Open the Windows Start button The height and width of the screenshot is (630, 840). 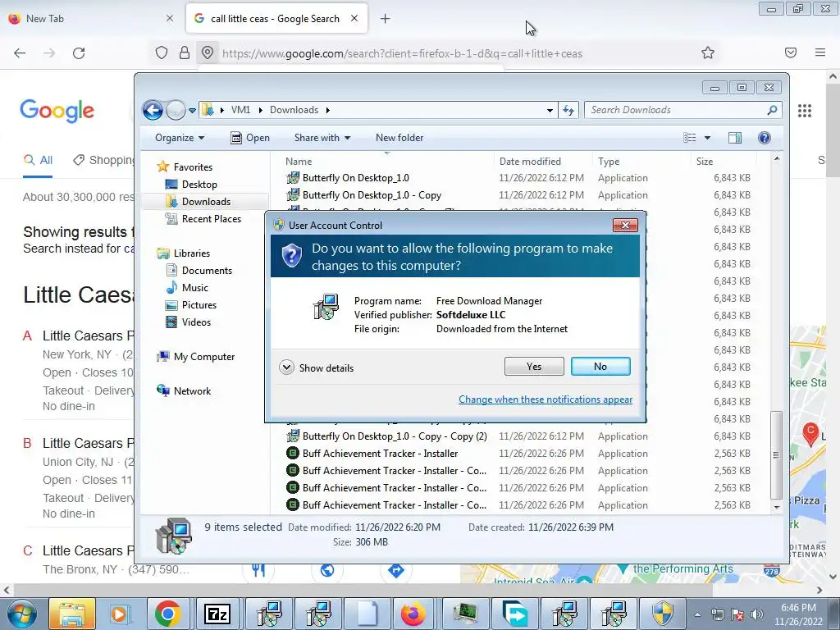click(21, 614)
